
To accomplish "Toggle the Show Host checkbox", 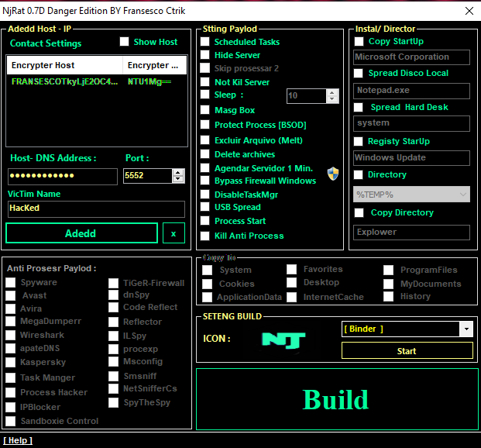I will pyautogui.click(x=125, y=42).
